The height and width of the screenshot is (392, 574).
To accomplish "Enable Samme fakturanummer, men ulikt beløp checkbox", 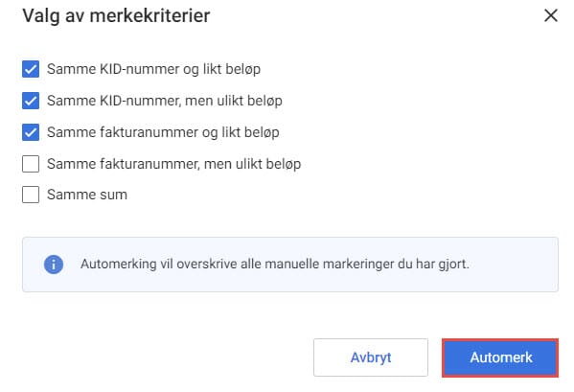I will pyautogui.click(x=31, y=164).
